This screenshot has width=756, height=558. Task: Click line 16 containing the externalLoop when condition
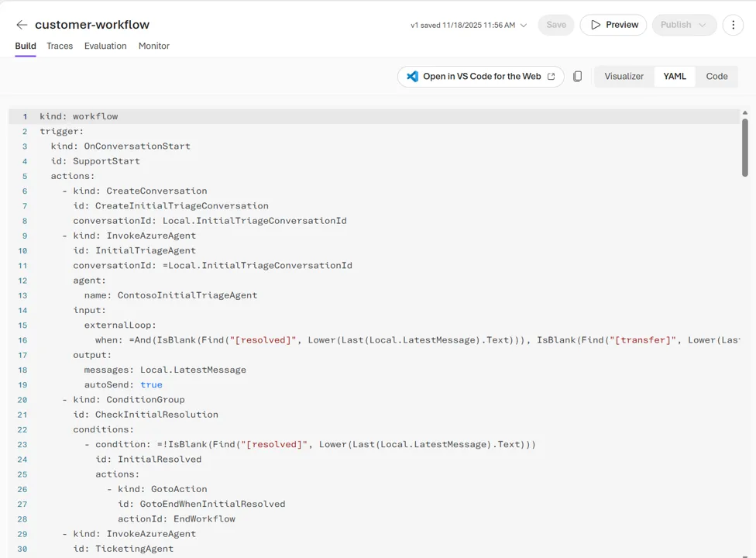click(387, 340)
